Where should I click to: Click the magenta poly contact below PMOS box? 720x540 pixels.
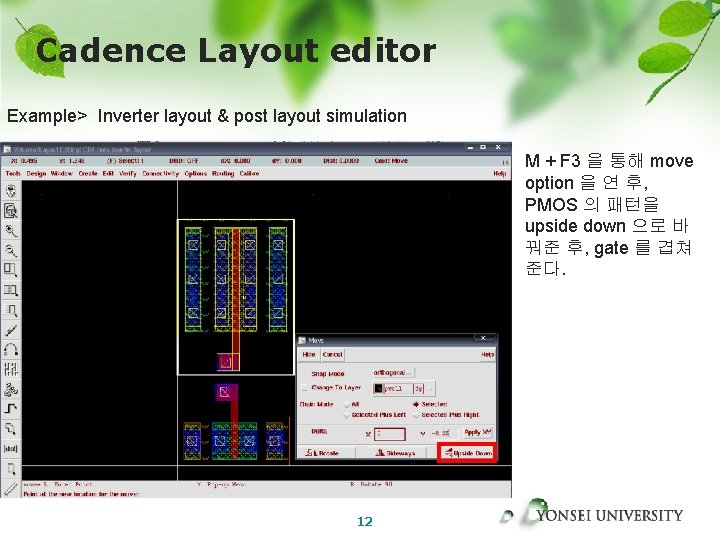226,392
